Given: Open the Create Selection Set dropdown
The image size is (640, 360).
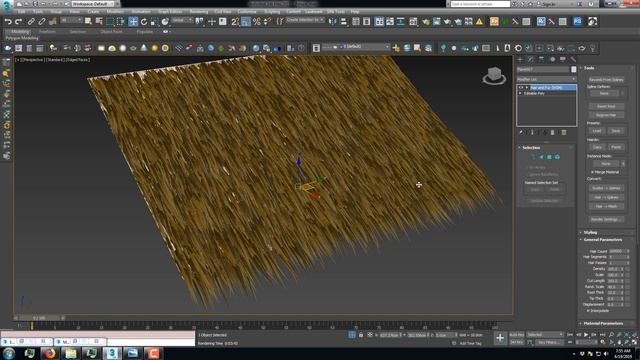Looking at the screenshot, I should (x=305, y=20).
